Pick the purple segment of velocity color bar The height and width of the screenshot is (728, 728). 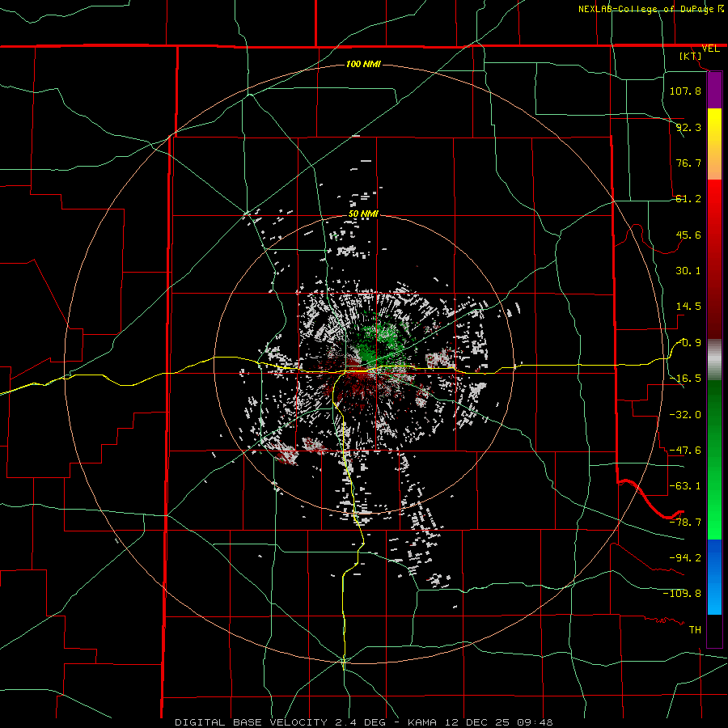click(714, 90)
